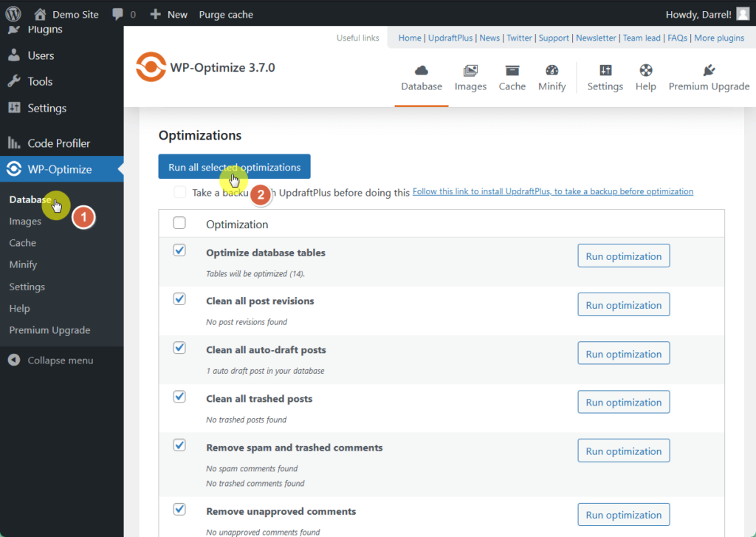Click the Database cloud icon
This screenshot has width=756, height=537.
pos(422,70)
